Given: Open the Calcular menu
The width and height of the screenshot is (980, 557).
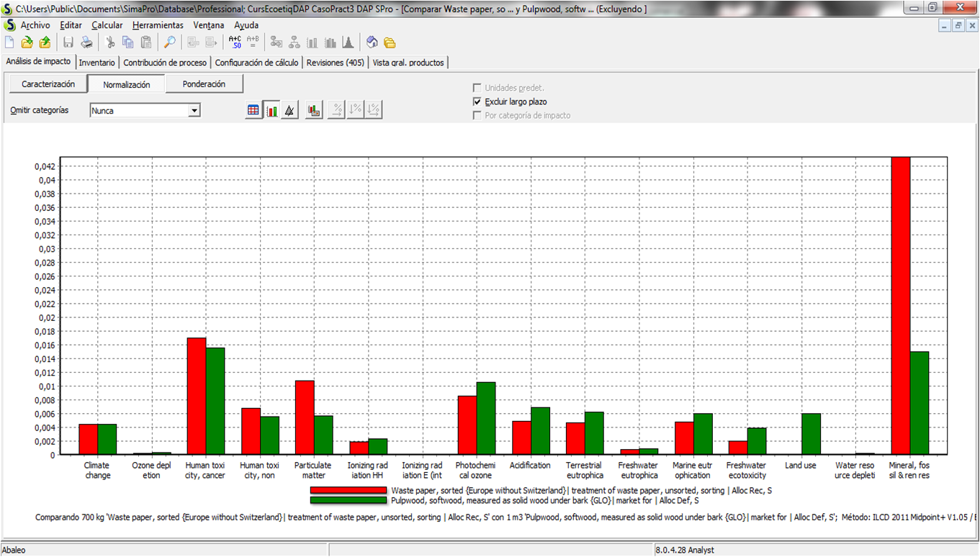Looking at the screenshot, I should click(107, 24).
